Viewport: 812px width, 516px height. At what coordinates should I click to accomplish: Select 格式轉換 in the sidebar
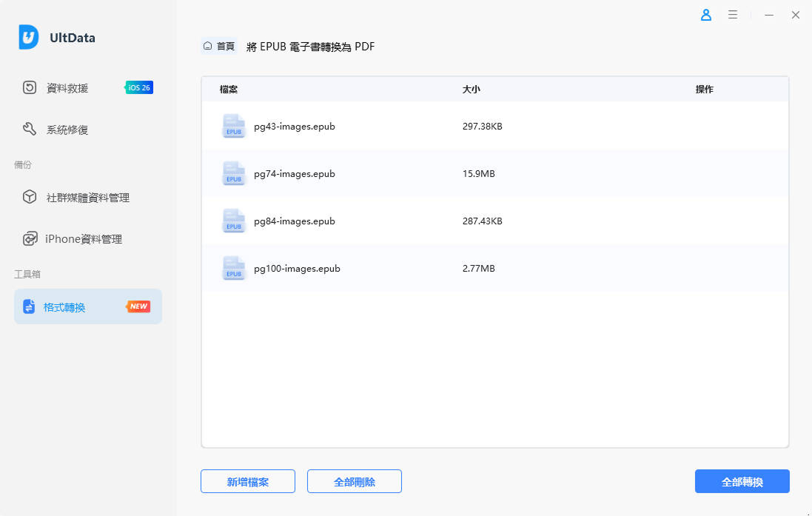[87, 306]
